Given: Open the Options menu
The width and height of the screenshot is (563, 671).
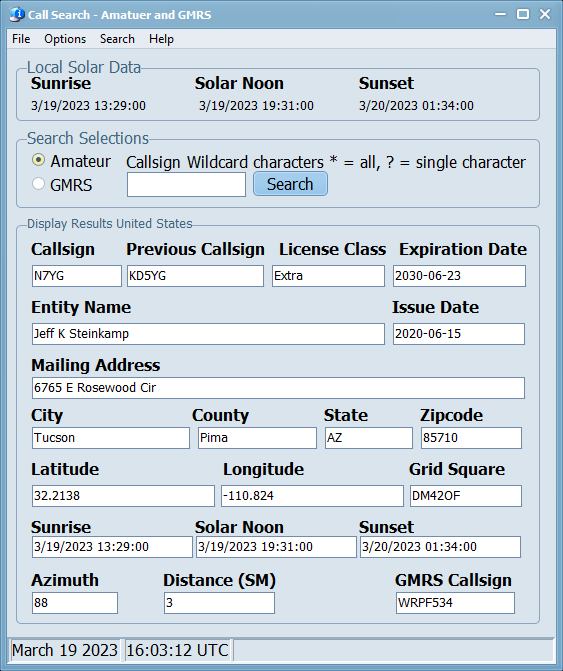Looking at the screenshot, I should (65, 39).
